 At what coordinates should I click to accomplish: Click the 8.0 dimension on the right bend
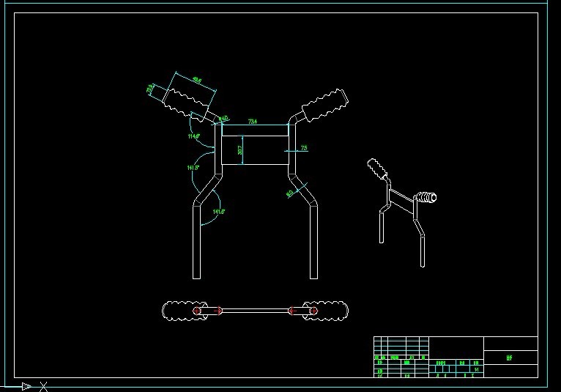290,193
